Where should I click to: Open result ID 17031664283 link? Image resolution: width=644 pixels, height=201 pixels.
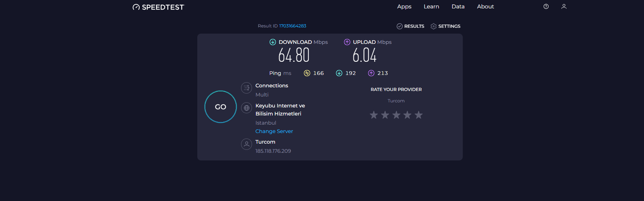[292, 26]
